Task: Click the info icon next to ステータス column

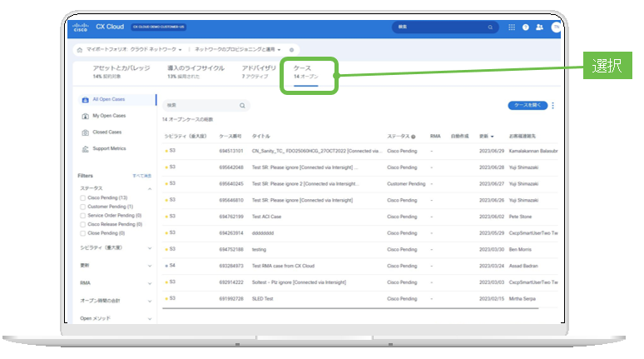Action: 414,137
